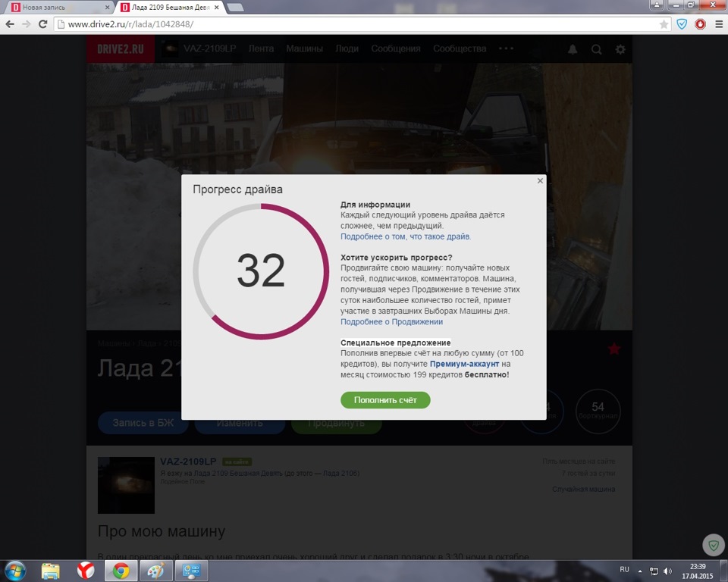Go back with the browser back arrow
Image resolution: width=728 pixels, height=582 pixels.
tap(10, 24)
